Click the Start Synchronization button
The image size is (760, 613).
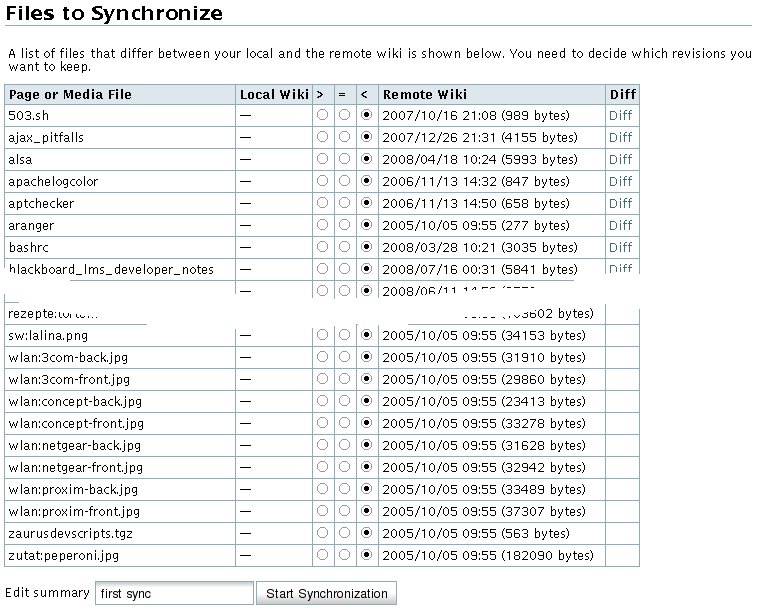pyautogui.click(x=326, y=593)
